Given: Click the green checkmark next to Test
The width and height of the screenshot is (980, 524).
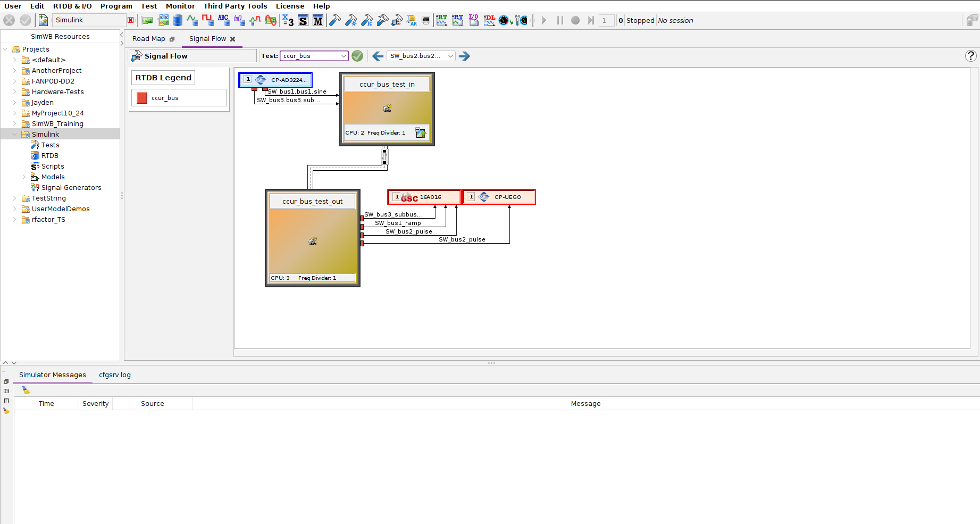Looking at the screenshot, I should pos(357,56).
